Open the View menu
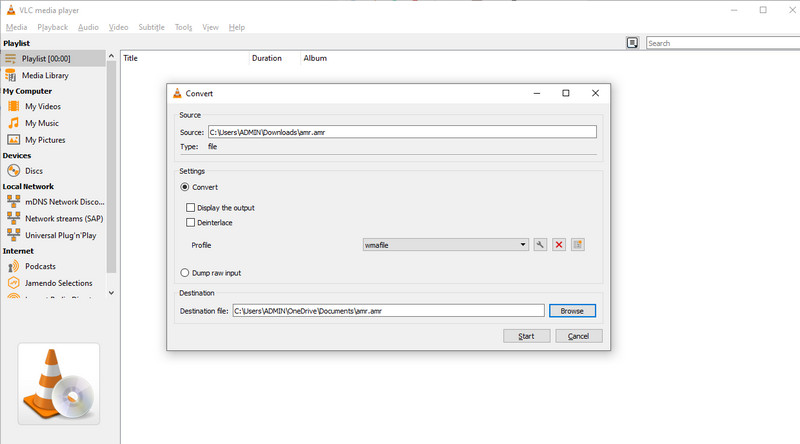Image resolution: width=800 pixels, height=444 pixels. coord(210,27)
